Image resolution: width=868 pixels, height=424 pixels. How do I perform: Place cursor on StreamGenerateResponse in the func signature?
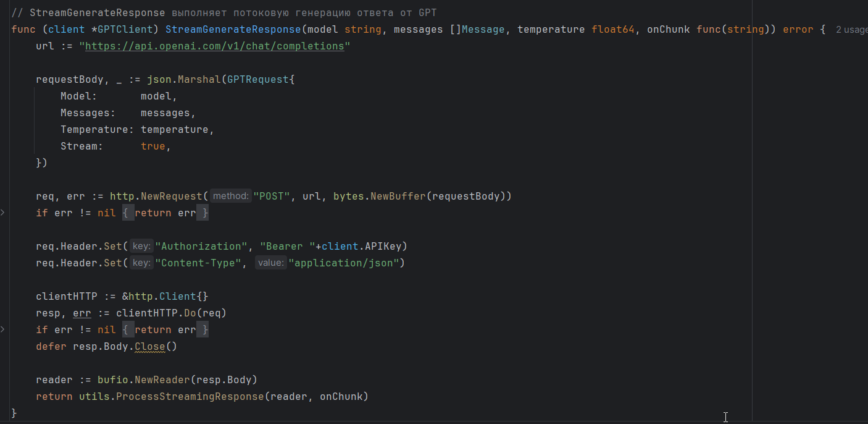(233, 30)
